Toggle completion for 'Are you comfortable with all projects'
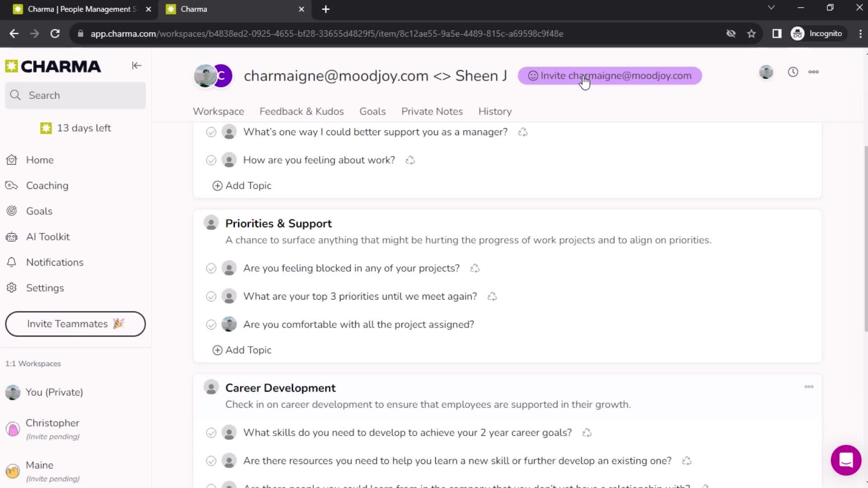This screenshot has width=868, height=488. (211, 324)
